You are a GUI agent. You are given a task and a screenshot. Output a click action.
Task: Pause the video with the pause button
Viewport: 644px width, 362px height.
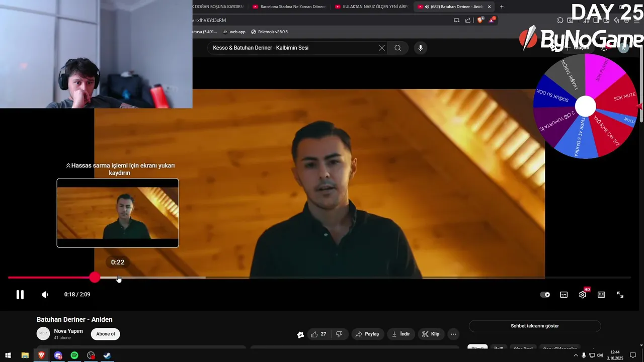pos(20,295)
